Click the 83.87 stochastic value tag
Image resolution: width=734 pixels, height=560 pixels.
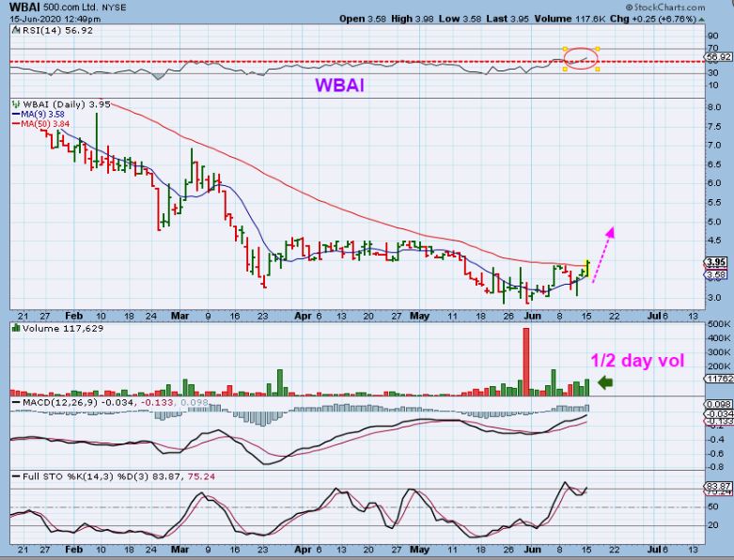click(x=718, y=486)
